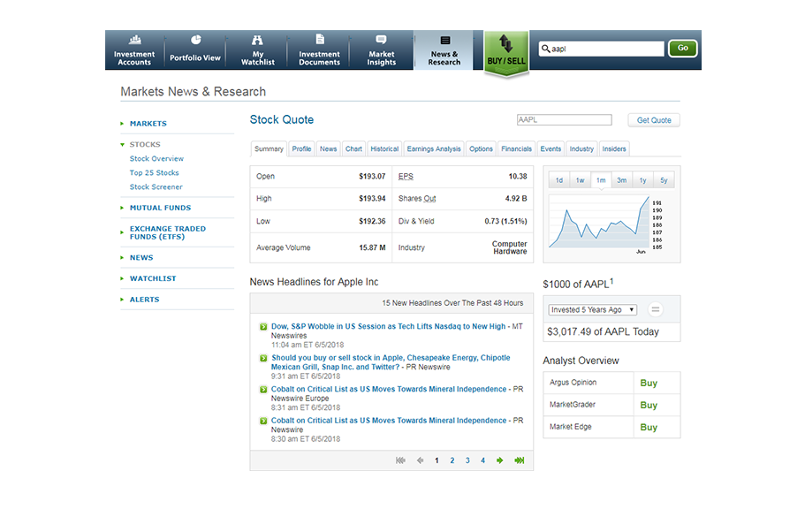The image size is (805, 532).
Task: Select the 1d chart range
Action: (x=559, y=180)
